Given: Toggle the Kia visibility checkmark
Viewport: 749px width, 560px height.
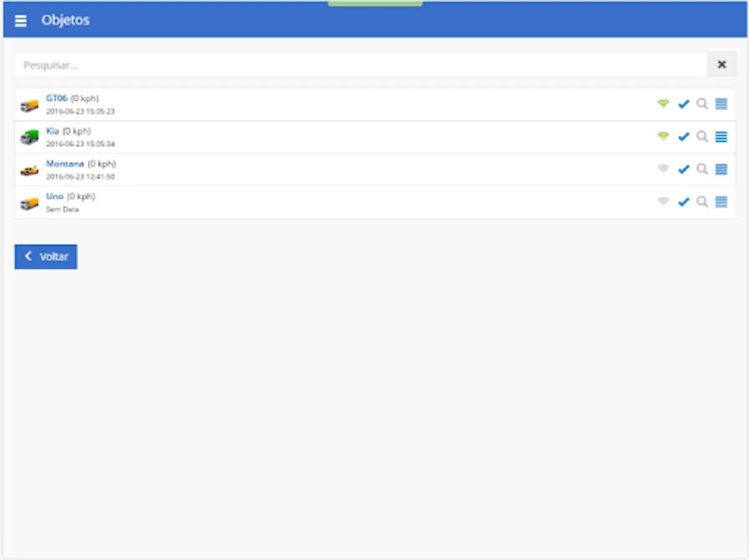Looking at the screenshot, I should (x=684, y=136).
